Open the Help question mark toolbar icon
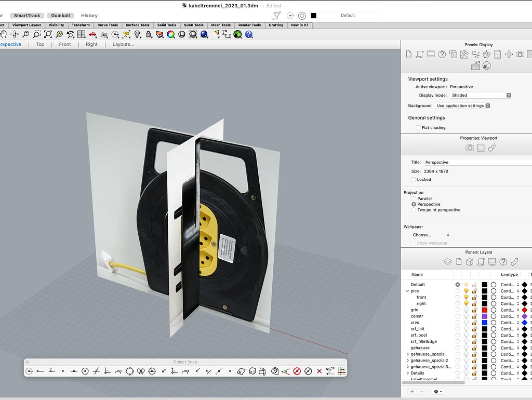532x400 pixels. click(249, 34)
